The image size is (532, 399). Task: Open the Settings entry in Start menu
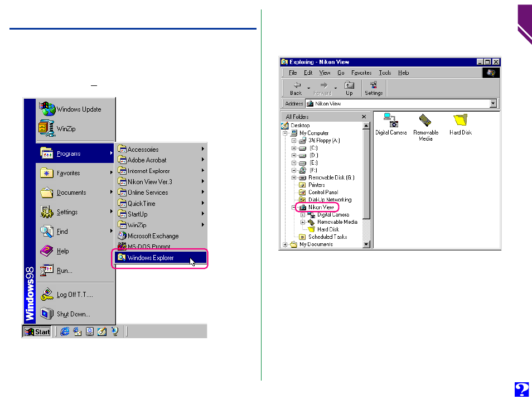[x=75, y=212]
